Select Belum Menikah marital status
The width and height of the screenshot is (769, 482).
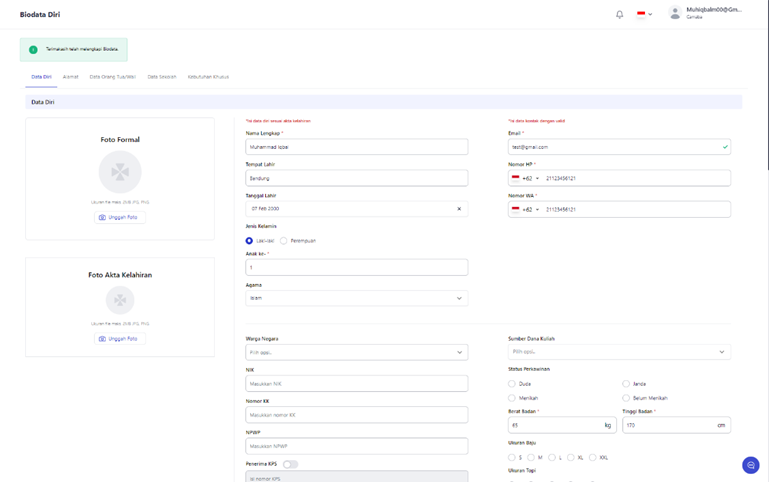point(626,398)
